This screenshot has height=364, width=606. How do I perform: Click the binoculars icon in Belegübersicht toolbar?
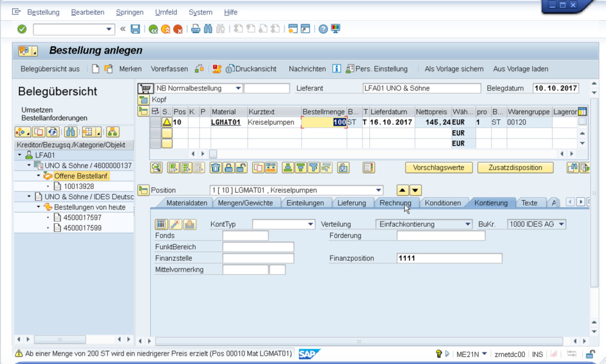[71, 131]
